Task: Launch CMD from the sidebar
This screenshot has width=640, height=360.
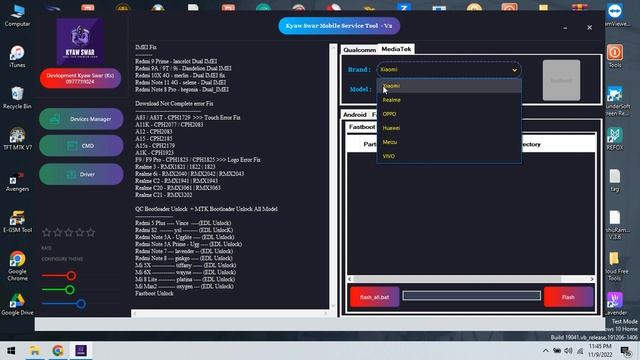Action: (81, 146)
